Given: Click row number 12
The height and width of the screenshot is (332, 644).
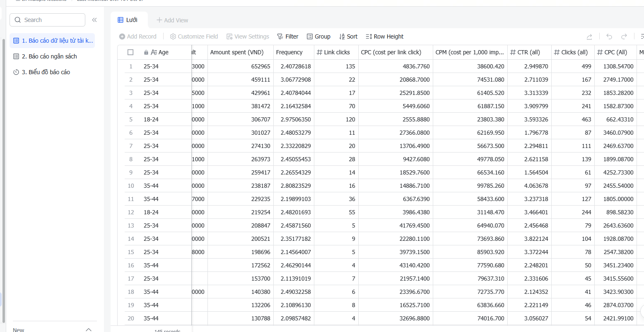Looking at the screenshot, I should click(x=131, y=212).
